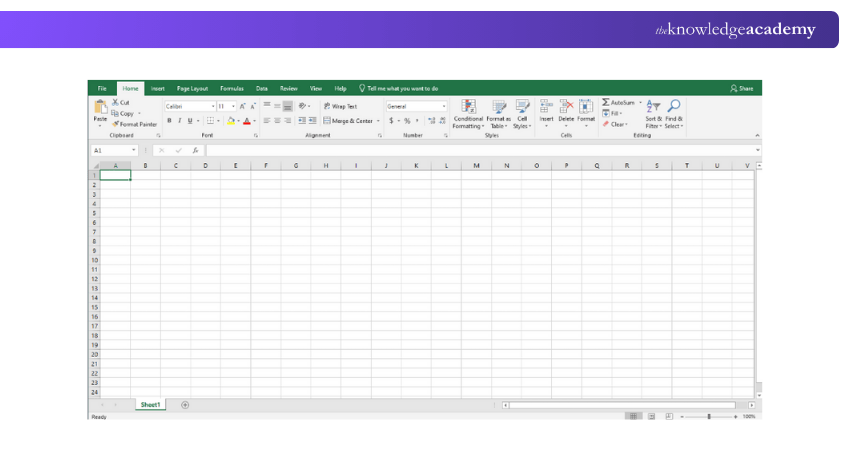
Task: Click the Increase Indent icon
Action: point(313,120)
